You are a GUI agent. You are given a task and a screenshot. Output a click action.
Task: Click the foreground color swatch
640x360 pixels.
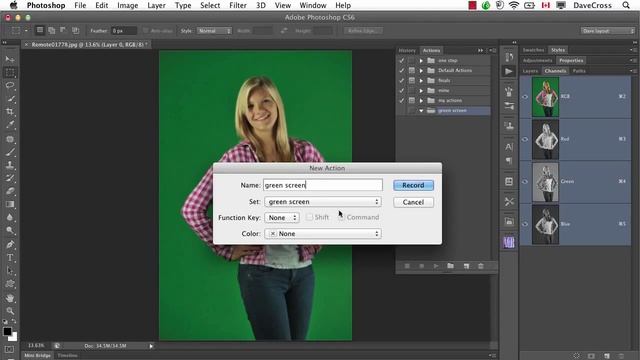[x=7, y=331]
